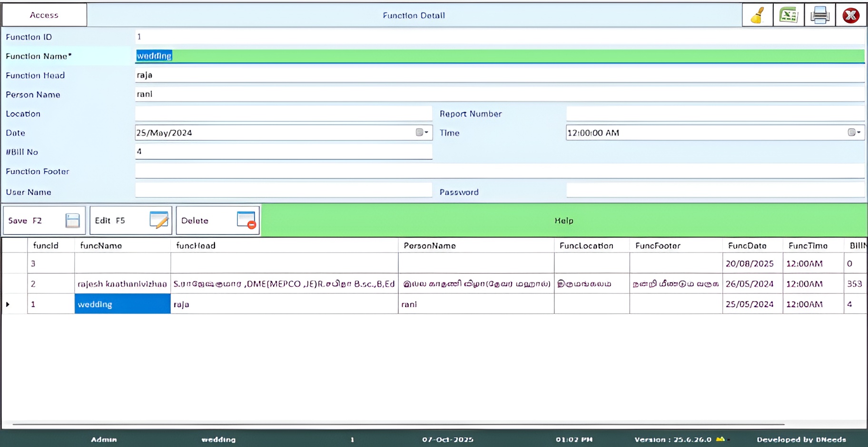Open the Access tab
The height and width of the screenshot is (447, 868).
pos(44,15)
